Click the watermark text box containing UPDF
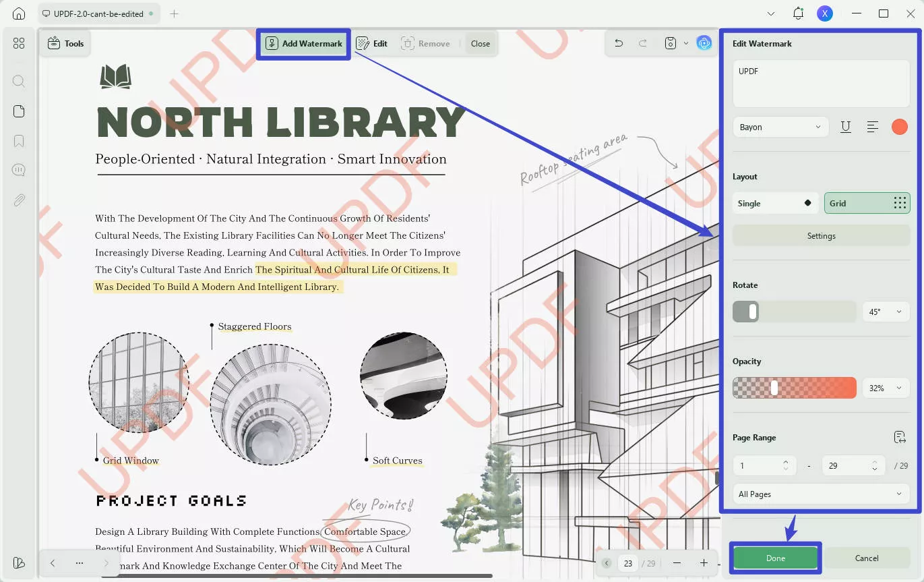This screenshot has width=924, height=582. pos(821,84)
